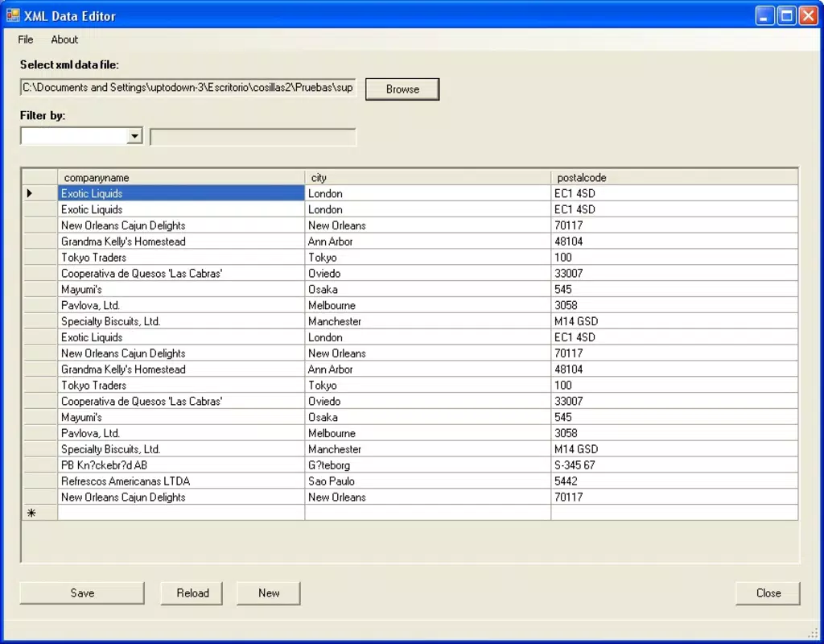The width and height of the screenshot is (824, 644).
Task: Click the XML Data Editor title bar icon
Action: (x=13, y=16)
